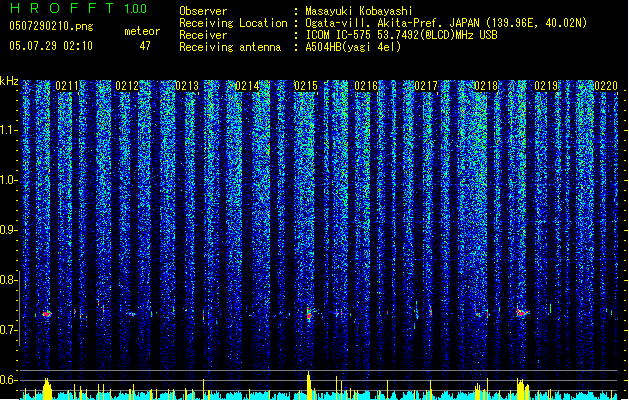Click the 0215 time marker

pos(306,86)
